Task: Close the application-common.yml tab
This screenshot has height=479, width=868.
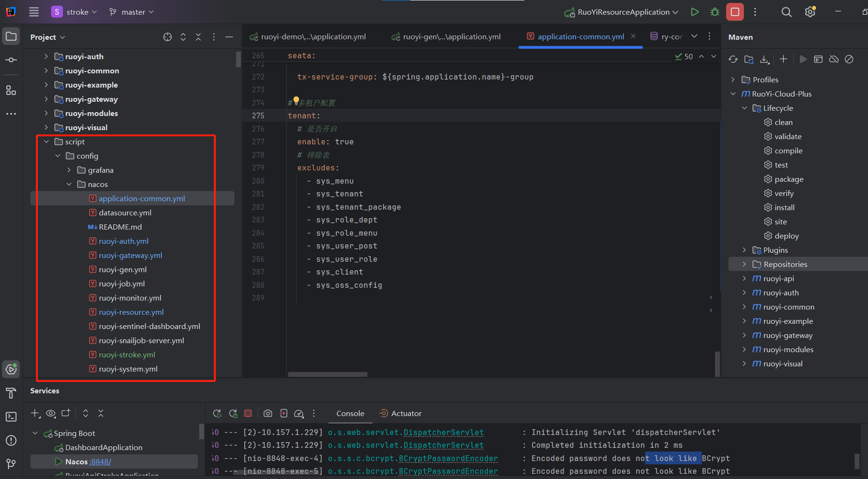Action: [x=633, y=36]
